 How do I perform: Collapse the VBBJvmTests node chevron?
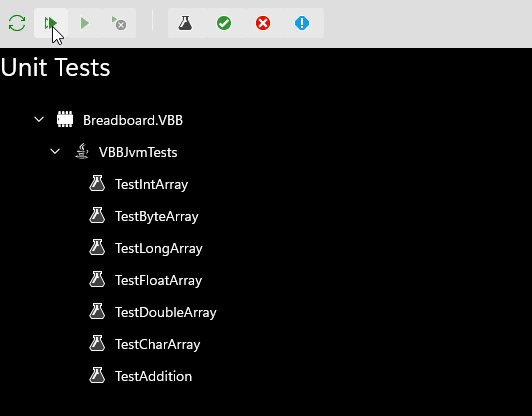55,151
